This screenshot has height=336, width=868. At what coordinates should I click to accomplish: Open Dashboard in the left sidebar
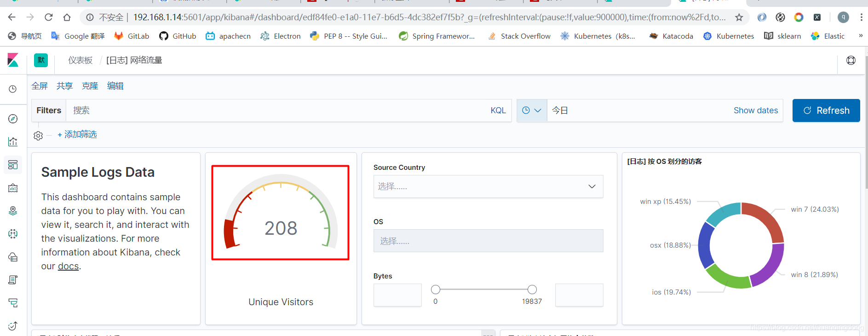coord(13,165)
